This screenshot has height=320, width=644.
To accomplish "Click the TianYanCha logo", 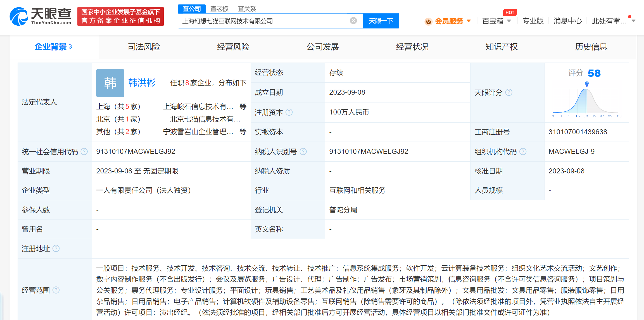I will pos(40,16).
